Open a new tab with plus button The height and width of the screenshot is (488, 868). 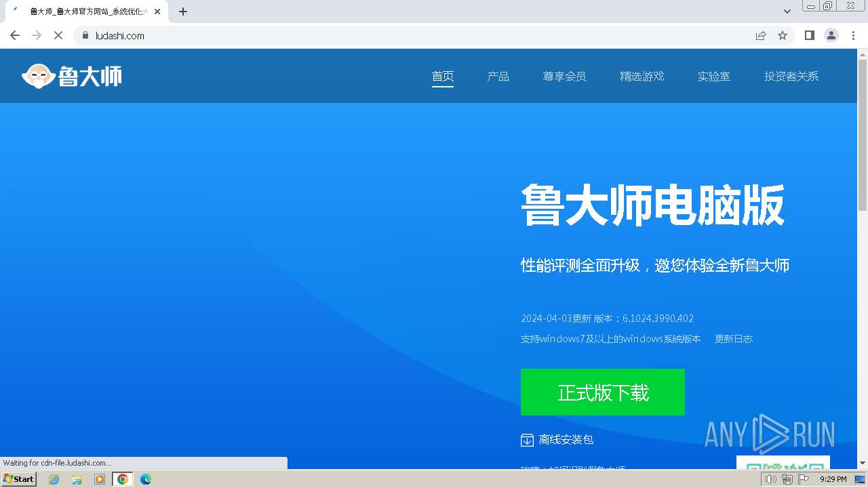(x=183, y=12)
